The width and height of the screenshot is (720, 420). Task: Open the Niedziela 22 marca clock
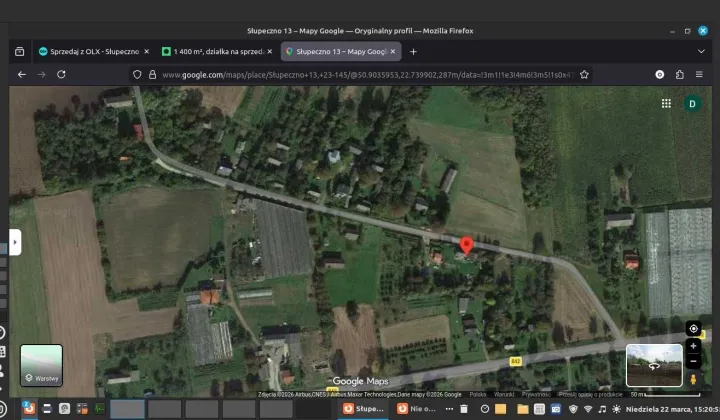tap(672, 409)
